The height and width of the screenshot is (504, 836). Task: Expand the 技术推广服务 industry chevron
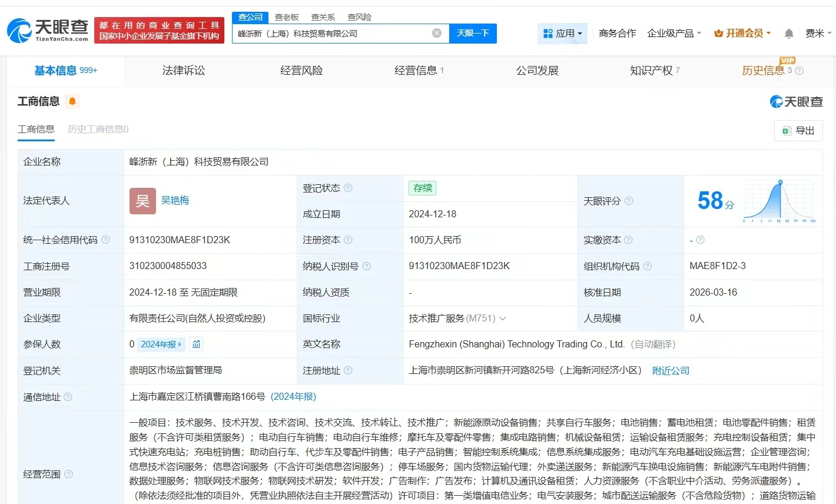(503, 319)
